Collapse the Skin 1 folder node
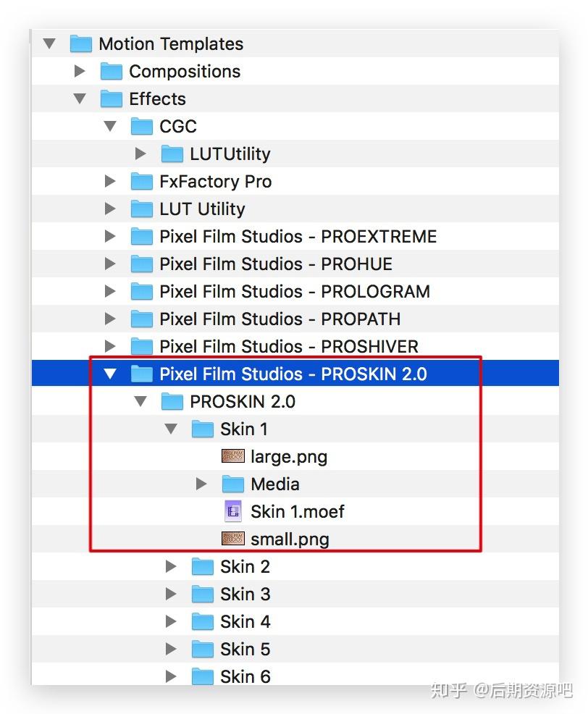 (x=172, y=429)
